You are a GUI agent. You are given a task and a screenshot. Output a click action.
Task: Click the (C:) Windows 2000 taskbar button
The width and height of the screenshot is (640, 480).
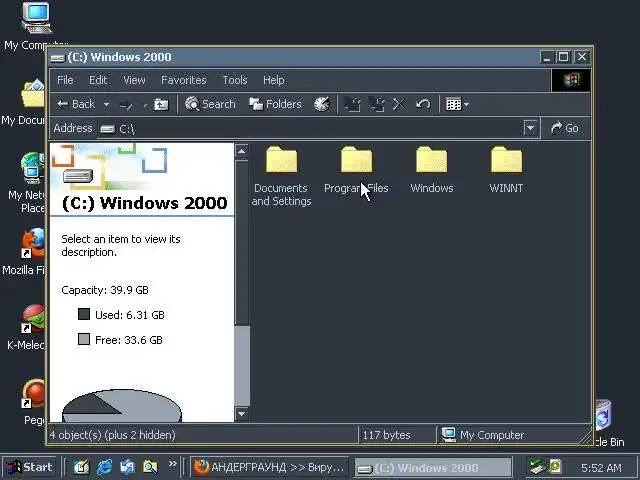(433, 467)
